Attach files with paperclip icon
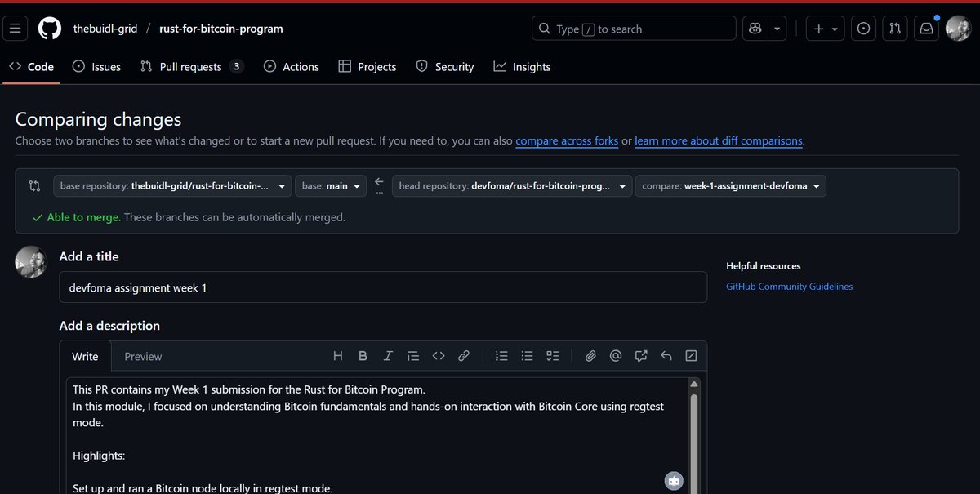The width and height of the screenshot is (980, 494). tap(590, 356)
